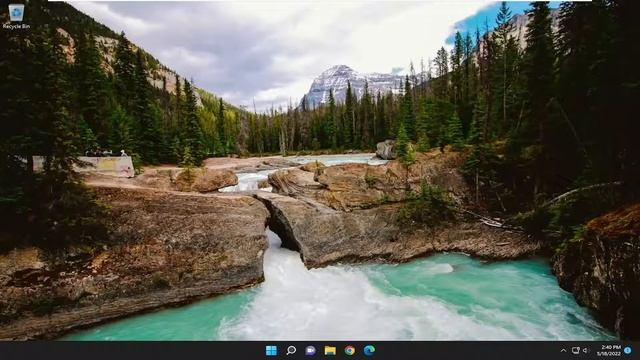Open the Windows Start menu
The width and height of the screenshot is (640, 360).
click(271, 350)
